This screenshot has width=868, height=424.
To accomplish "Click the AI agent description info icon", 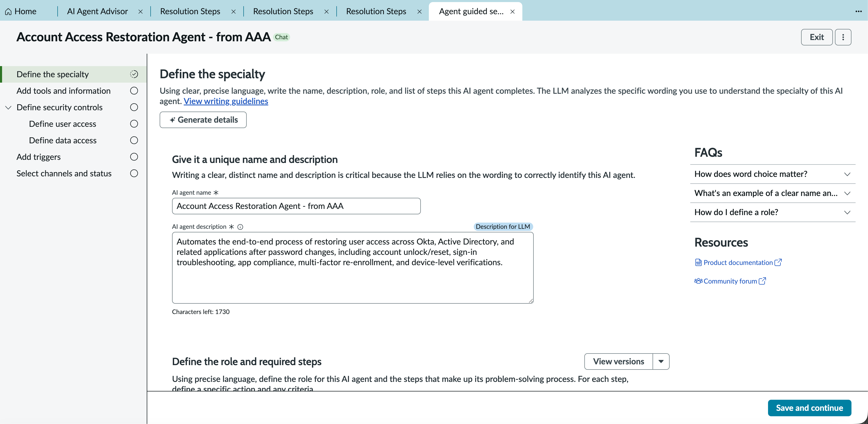I will tap(240, 227).
